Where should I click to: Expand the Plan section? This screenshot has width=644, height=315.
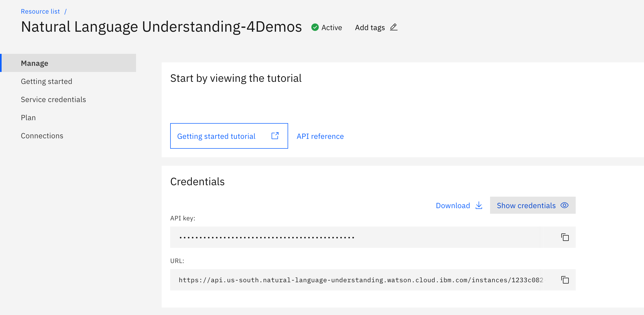pyautogui.click(x=28, y=117)
